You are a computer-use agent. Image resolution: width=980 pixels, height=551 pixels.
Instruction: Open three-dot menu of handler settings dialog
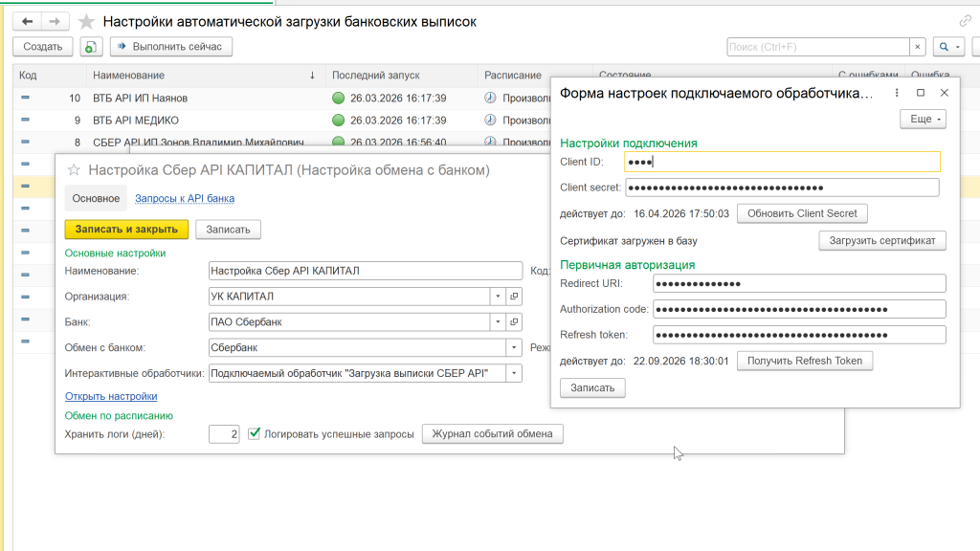[897, 93]
